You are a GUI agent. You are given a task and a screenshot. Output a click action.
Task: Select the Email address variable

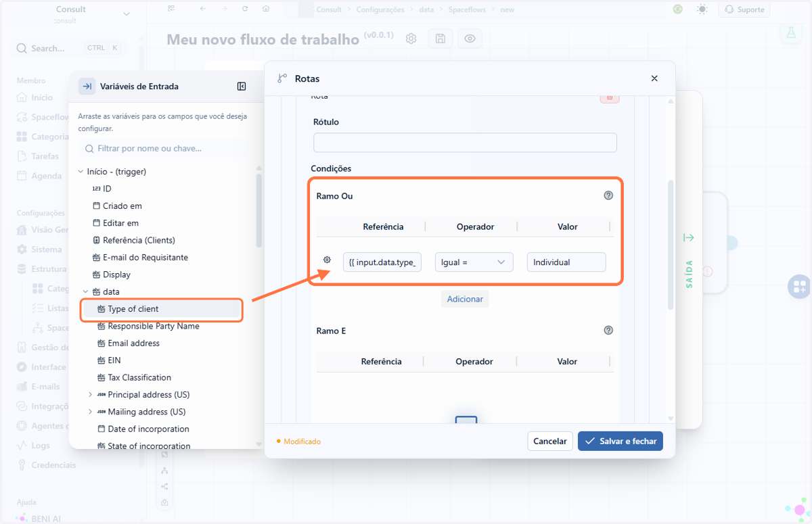pyautogui.click(x=133, y=343)
